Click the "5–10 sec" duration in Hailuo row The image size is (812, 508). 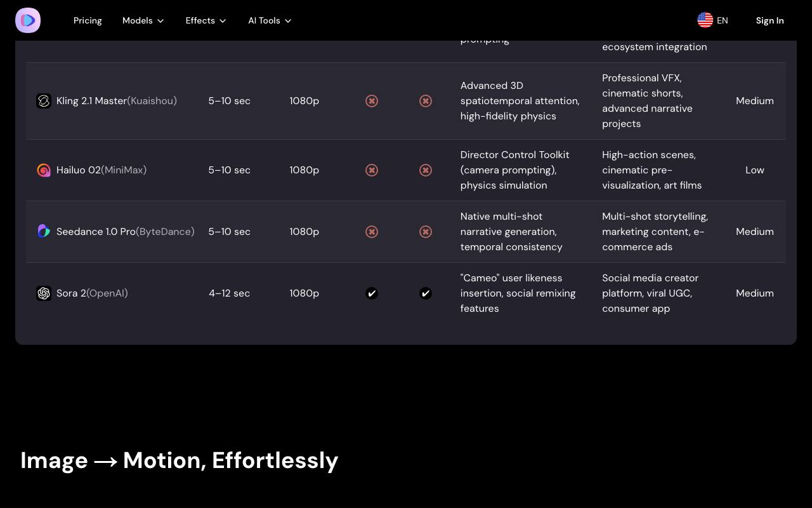(230, 170)
